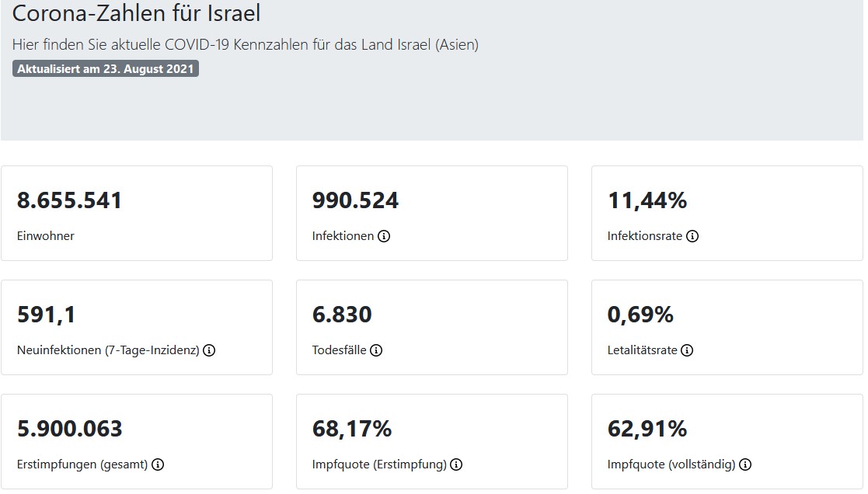Click the 591,1 incidence value
The height and width of the screenshot is (494, 868).
pyautogui.click(x=47, y=315)
